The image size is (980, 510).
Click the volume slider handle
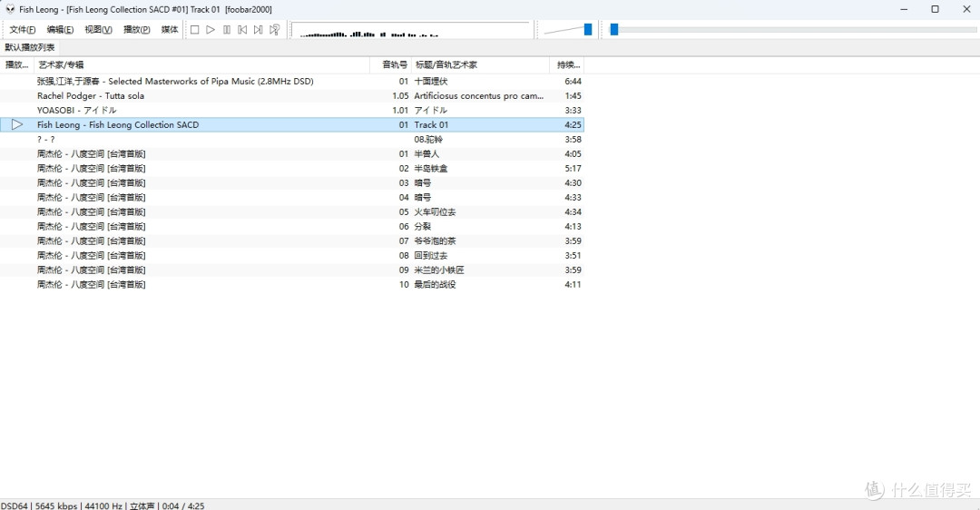pos(587,29)
